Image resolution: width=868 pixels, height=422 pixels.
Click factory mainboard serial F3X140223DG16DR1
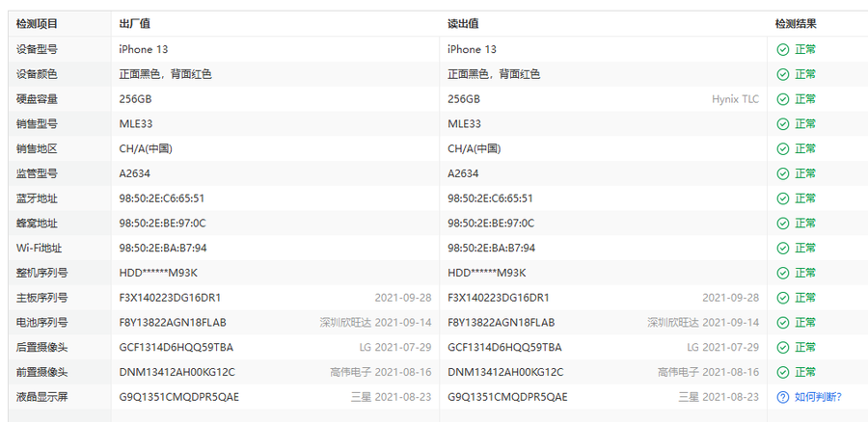coord(170,298)
